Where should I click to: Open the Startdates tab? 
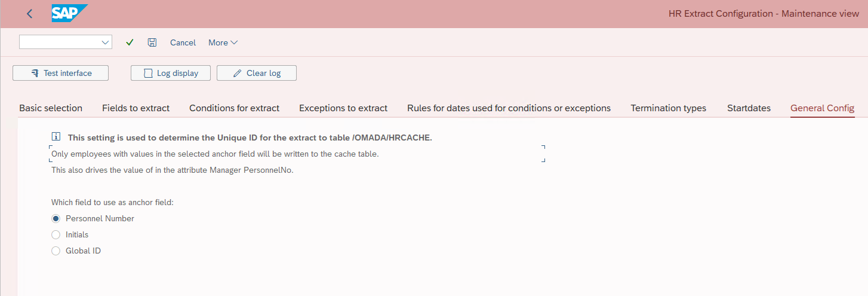[749, 108]
